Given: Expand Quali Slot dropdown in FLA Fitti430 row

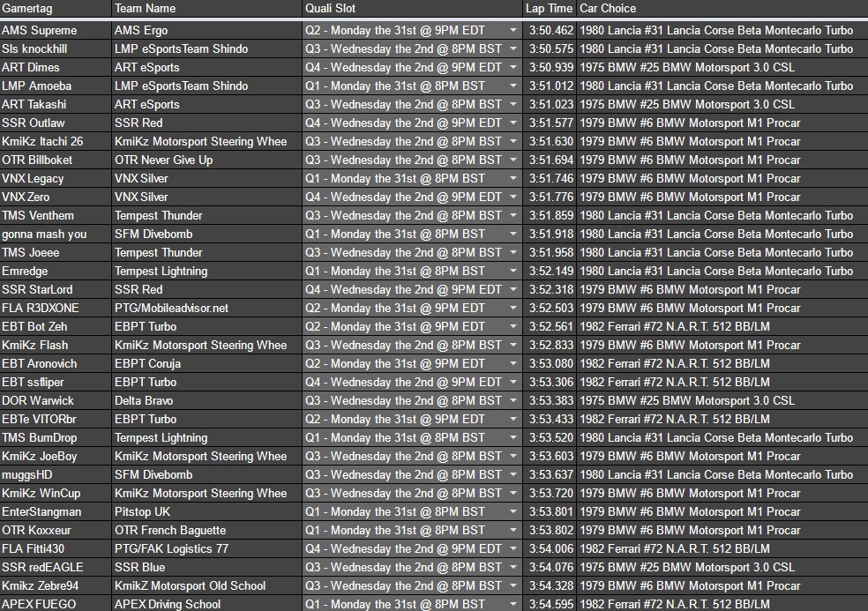Looking at the screenshot, I should click(x=513, y=549).
